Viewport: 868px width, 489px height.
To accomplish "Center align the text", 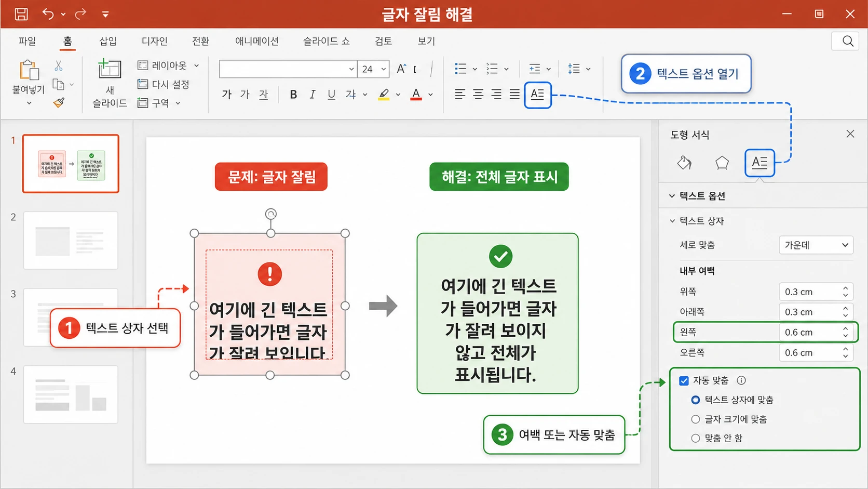I will click(478, 94).
